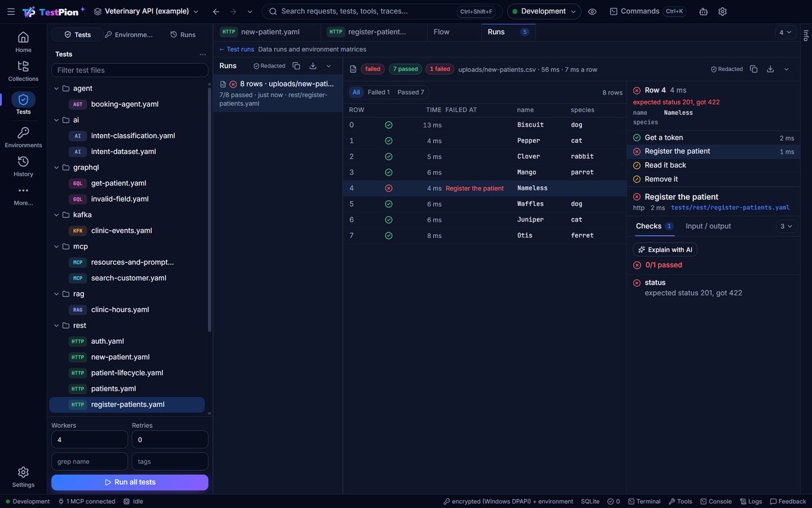Open Development environment dropdown
Image resolution: width=812 pixels, height=508 pixels.
[x=544, y=11]
